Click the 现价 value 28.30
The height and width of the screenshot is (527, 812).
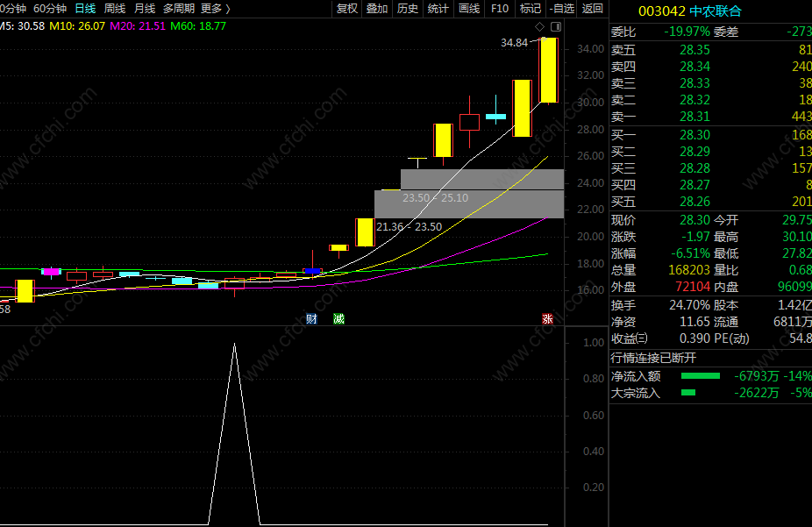[x=695, y=220]
